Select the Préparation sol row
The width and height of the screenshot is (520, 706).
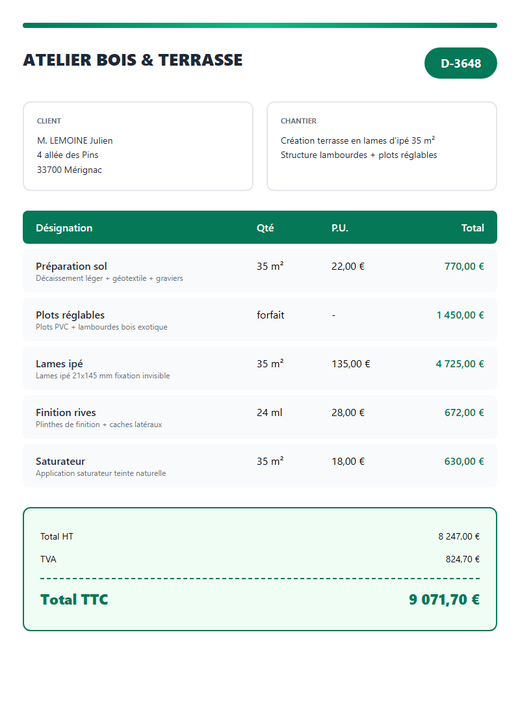[260, 271]
